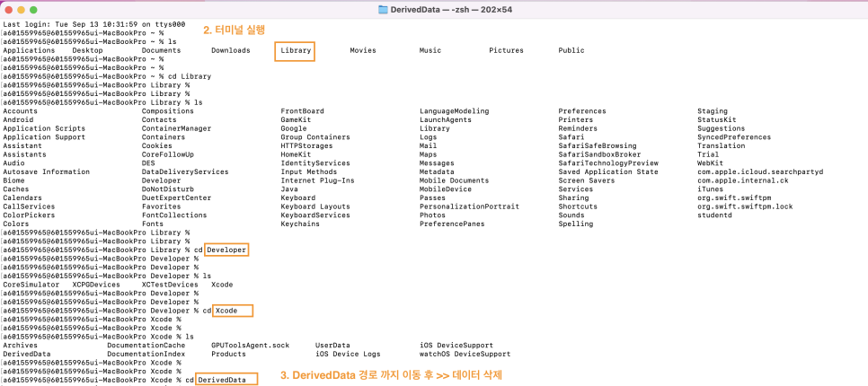
Task: Click the DerivedData folder icon in title bar
Action: [x=384, y=9]
